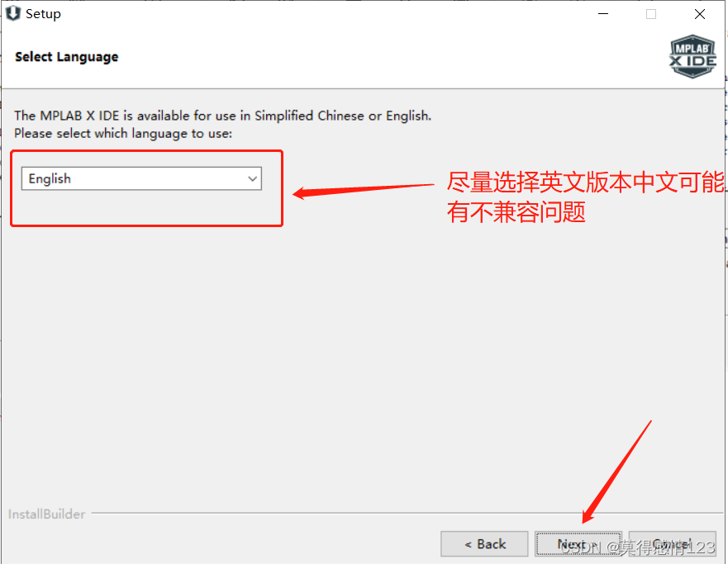This screenshot has height=564, width=728.
Task: Click the red arrow pointing at language box
Action: pyautogui.click(x=364, y=190)
